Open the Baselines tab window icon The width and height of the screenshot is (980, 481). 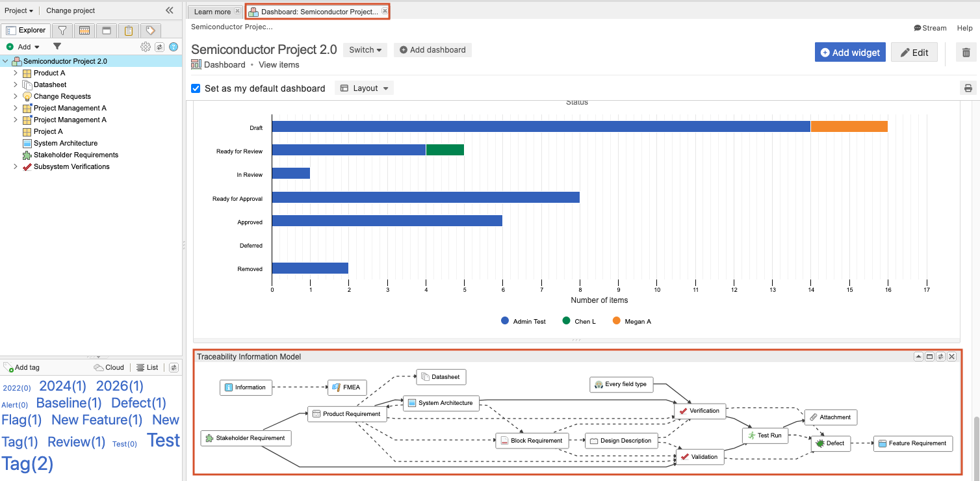tap(106, 31)
